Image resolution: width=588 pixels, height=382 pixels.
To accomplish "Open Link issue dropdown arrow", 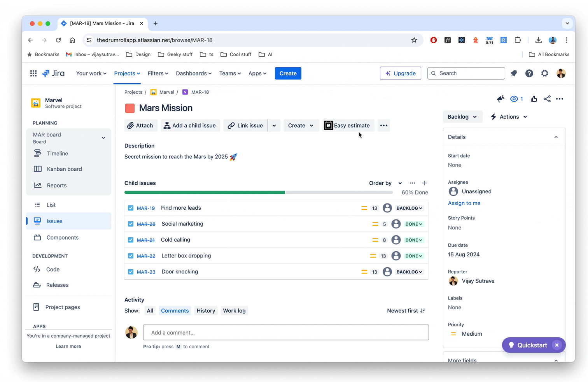I will [274, 125].
